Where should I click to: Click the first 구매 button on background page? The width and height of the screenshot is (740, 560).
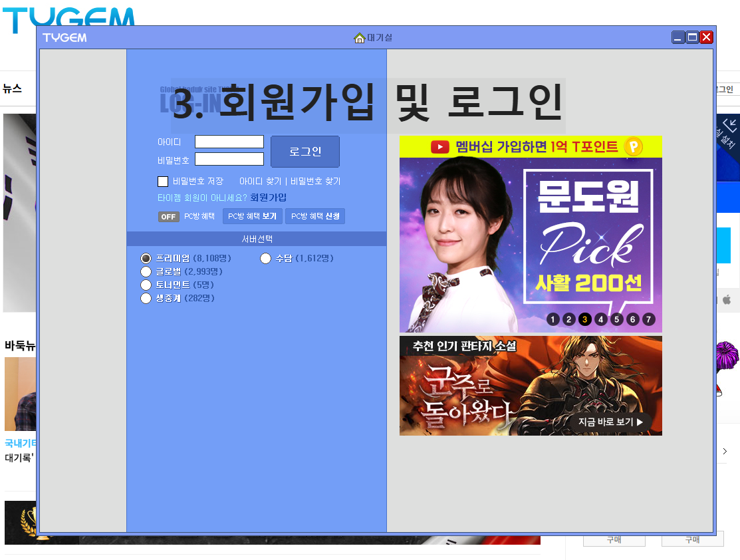click(x=614, y=541)
